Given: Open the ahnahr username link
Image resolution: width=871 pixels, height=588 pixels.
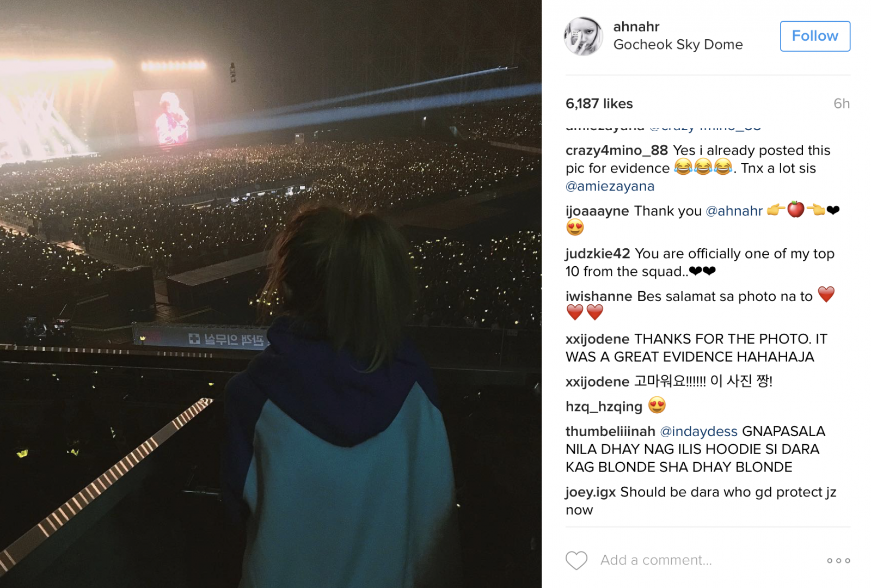Looking at the screenshot, I should point(636,27).
